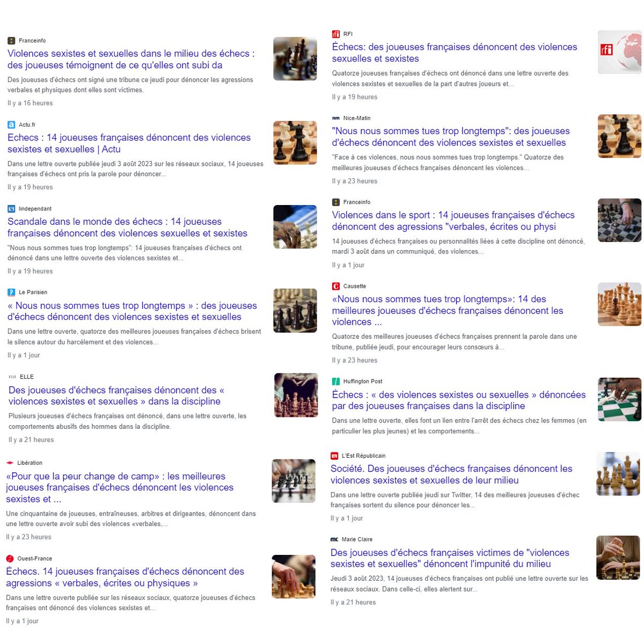The height and width of the screenshot is (644, 644).
Task: Click the Marie Claire favicon
Action: [333, 539]
